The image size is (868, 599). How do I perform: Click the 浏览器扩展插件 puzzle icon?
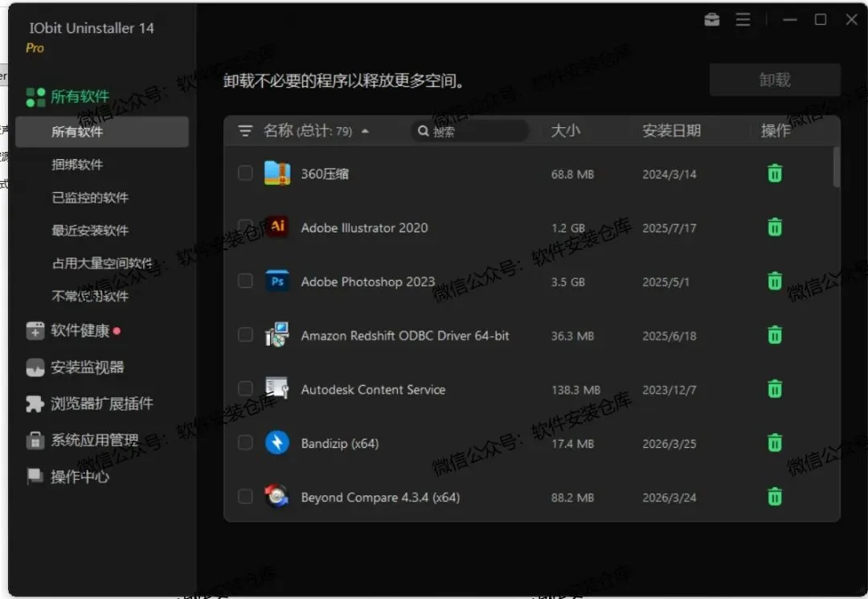[x=35, y=404]
